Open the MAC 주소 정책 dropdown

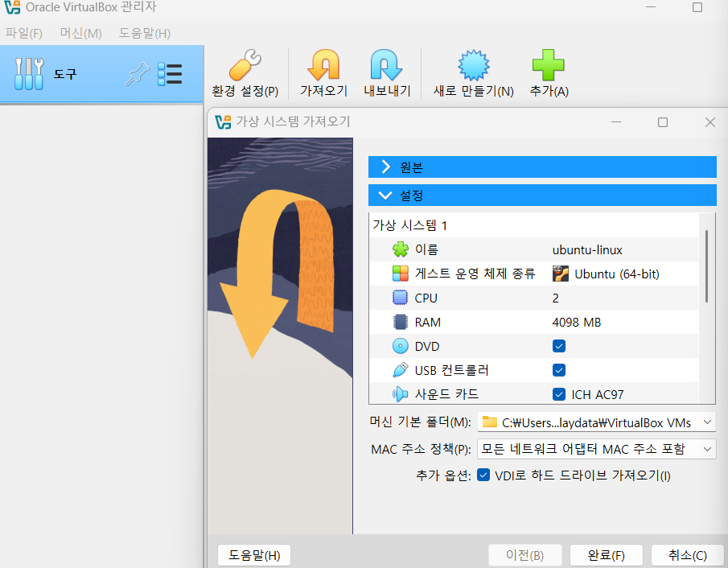tap(597, 449)
